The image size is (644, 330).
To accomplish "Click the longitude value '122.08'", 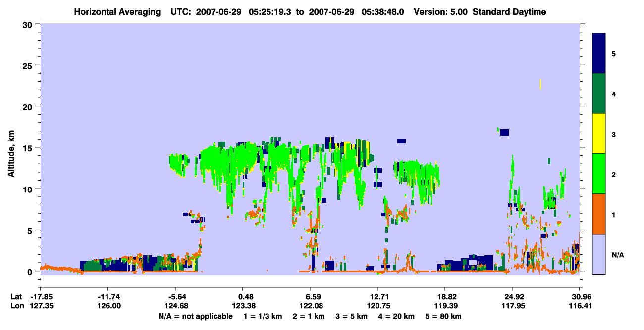I will 310,306.
